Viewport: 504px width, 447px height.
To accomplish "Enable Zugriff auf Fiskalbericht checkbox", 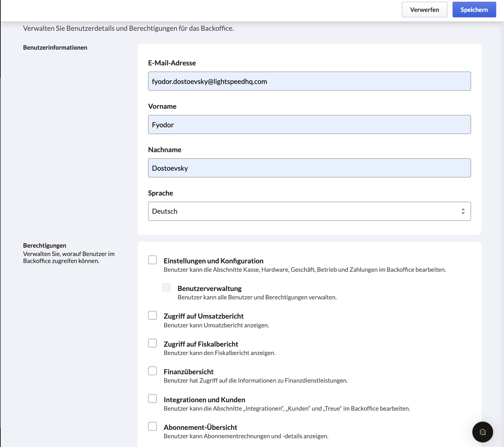I will click(x=153, y=343).
